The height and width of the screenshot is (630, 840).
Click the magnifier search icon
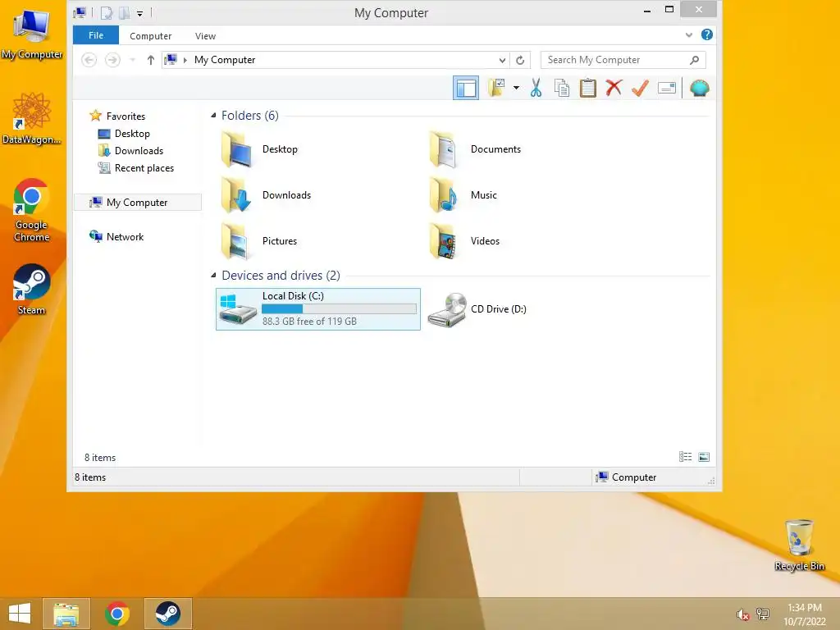[x=694, y=60]
